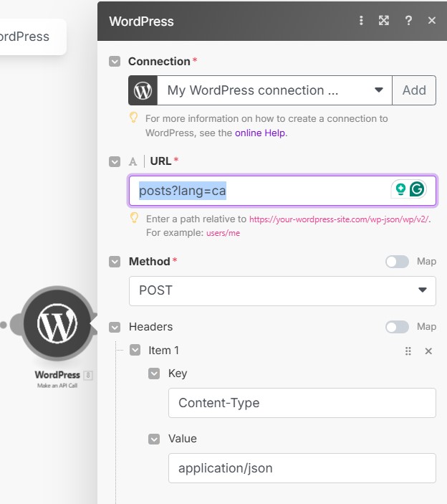This screenshot has width=447, height=504.
Task: Collapse the Value field section
Action: [x=154, y=439]
